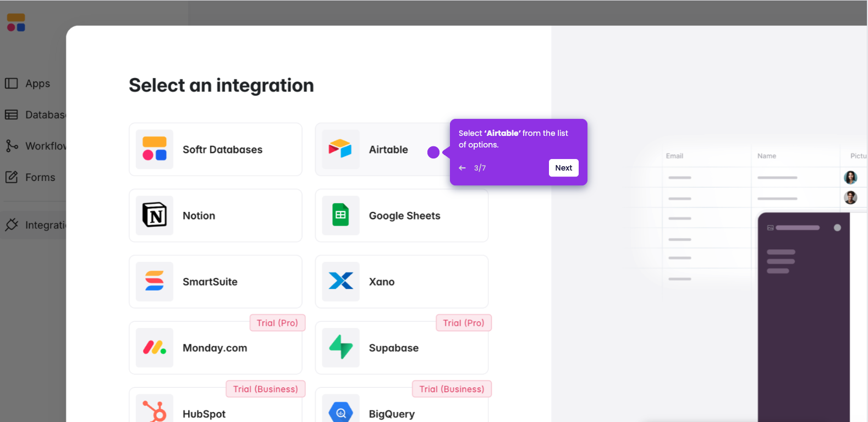Screen dimensions: 868x422
Task: Click the Trial (Pro) badge on Monday.com
Action: pos(277,323)
